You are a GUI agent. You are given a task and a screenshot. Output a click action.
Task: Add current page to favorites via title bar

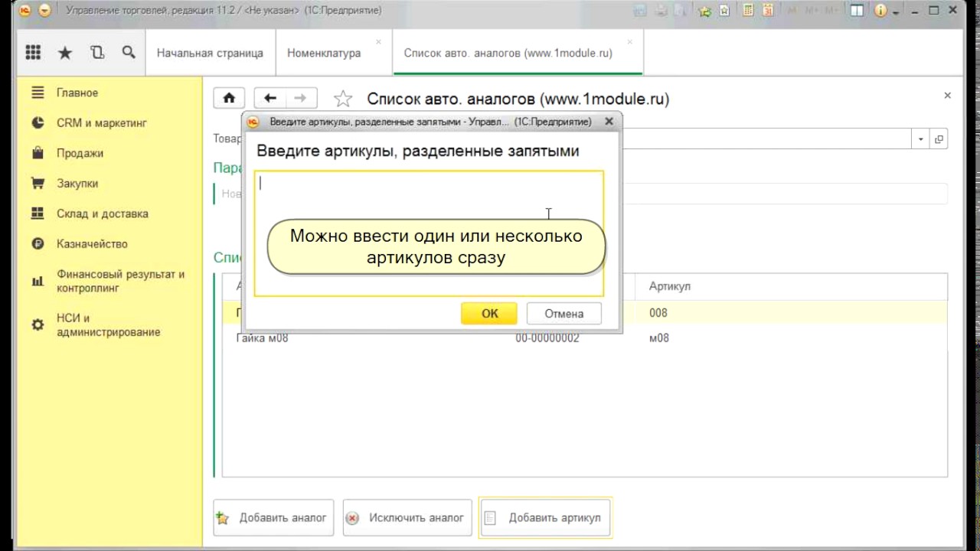coord(704,11)
